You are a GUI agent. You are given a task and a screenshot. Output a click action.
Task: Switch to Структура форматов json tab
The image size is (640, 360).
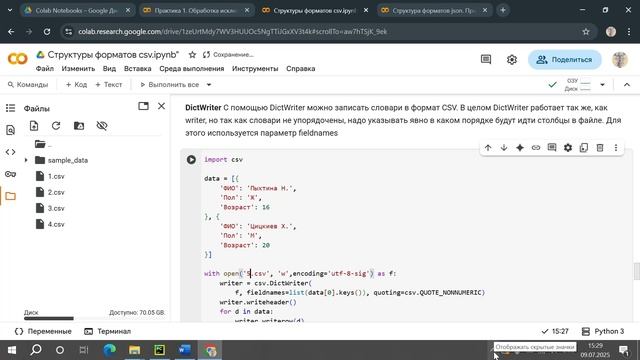coord(434,10)
